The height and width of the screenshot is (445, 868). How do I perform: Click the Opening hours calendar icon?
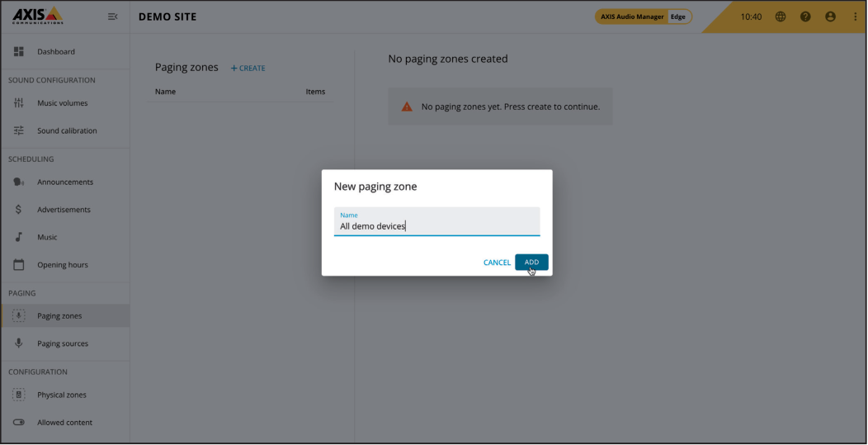point(19,265)
